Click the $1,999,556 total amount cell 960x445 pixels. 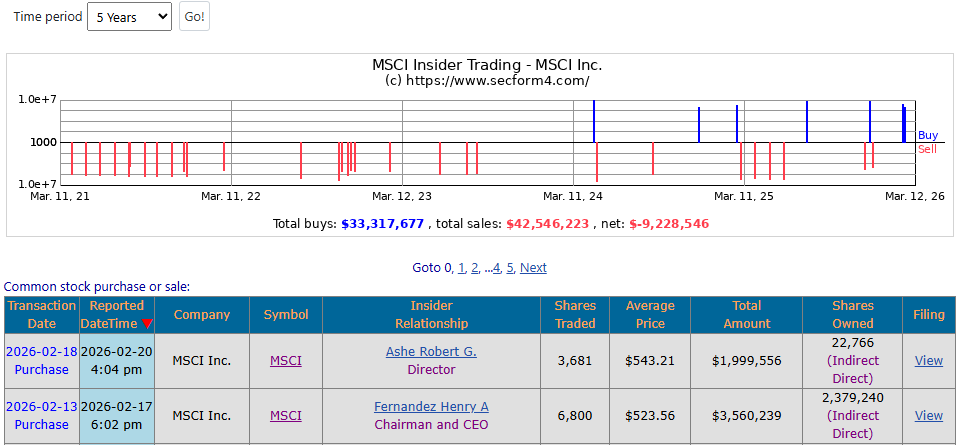(x=746, y=361)
